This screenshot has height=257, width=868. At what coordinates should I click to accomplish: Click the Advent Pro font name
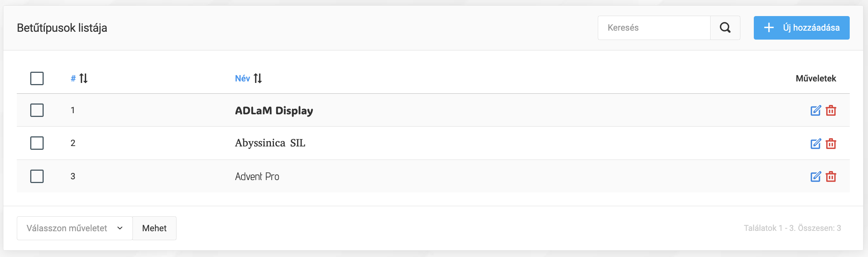(x=257, y=176)
